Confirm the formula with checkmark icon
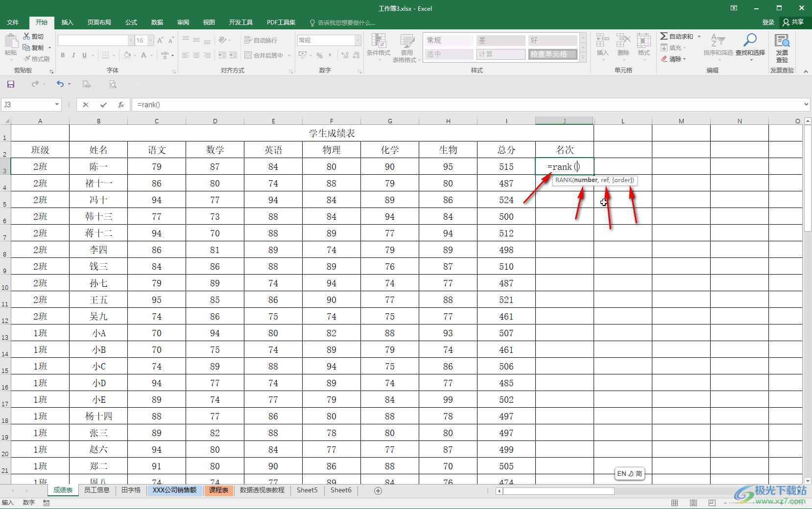Image resolution: width=812 pixels, height=509 pixels. pyautogui.click(x=103, y=105)
